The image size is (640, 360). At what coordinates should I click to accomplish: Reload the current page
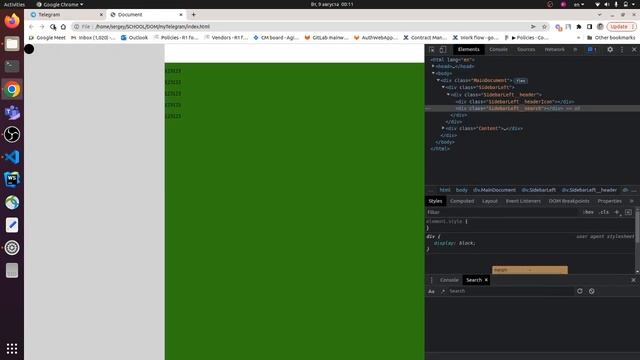(53, 27)
